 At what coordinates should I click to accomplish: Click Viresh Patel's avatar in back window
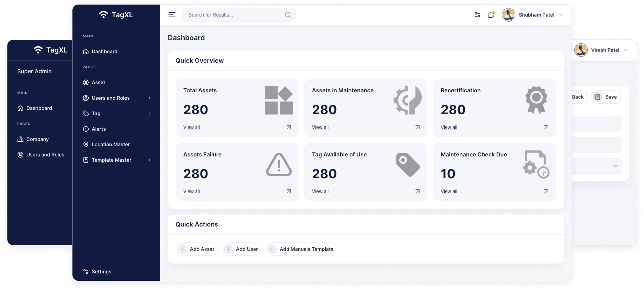pos(581,50)
